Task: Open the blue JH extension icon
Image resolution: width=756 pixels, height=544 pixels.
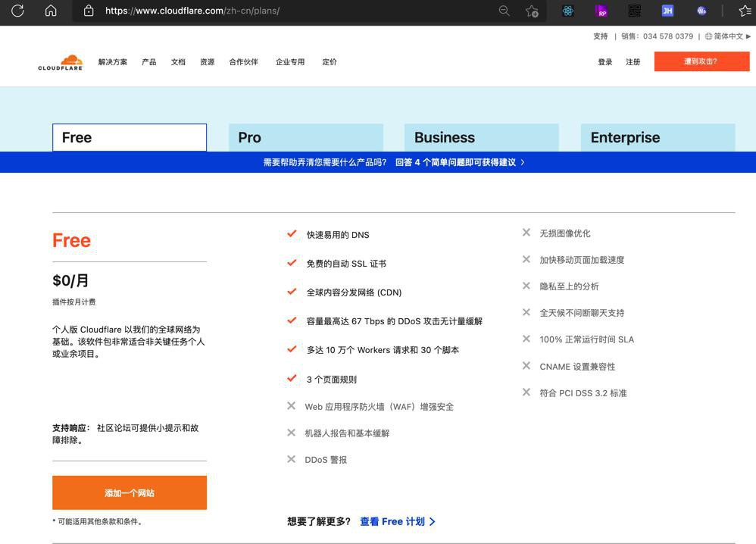Action: tap(668, 11)
